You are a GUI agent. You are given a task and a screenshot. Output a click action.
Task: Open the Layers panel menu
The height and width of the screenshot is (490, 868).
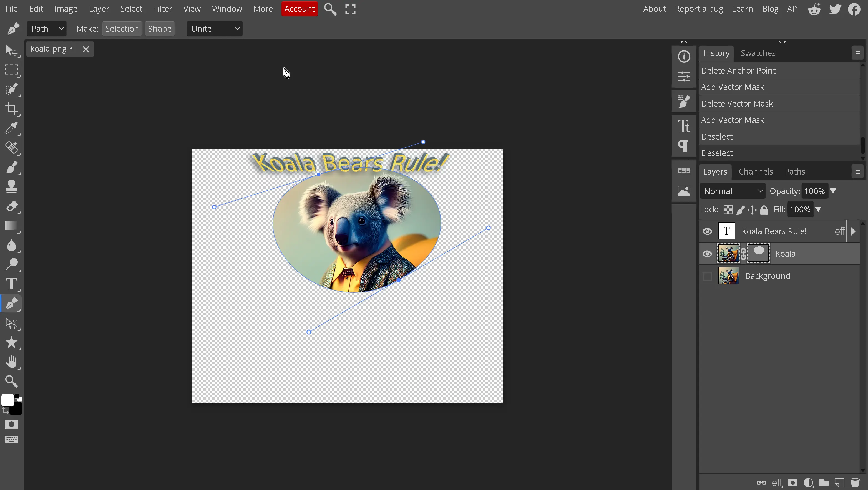(857, 172)
